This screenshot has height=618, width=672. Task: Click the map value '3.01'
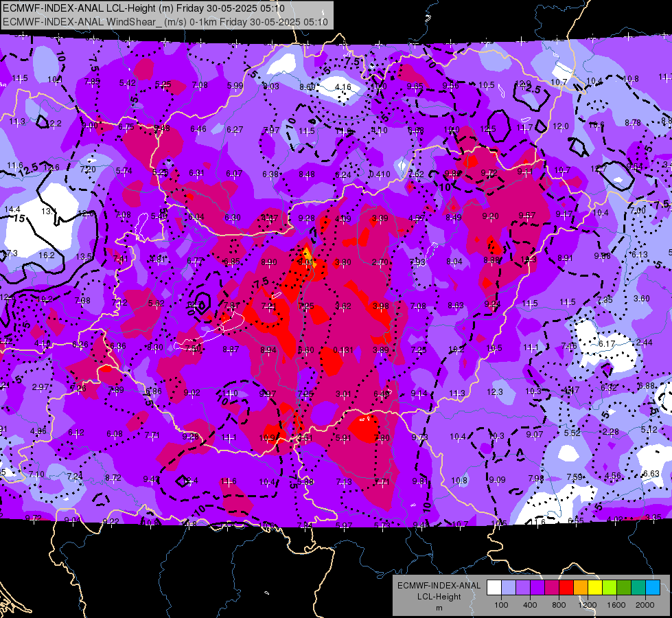(x=343, y=393)
